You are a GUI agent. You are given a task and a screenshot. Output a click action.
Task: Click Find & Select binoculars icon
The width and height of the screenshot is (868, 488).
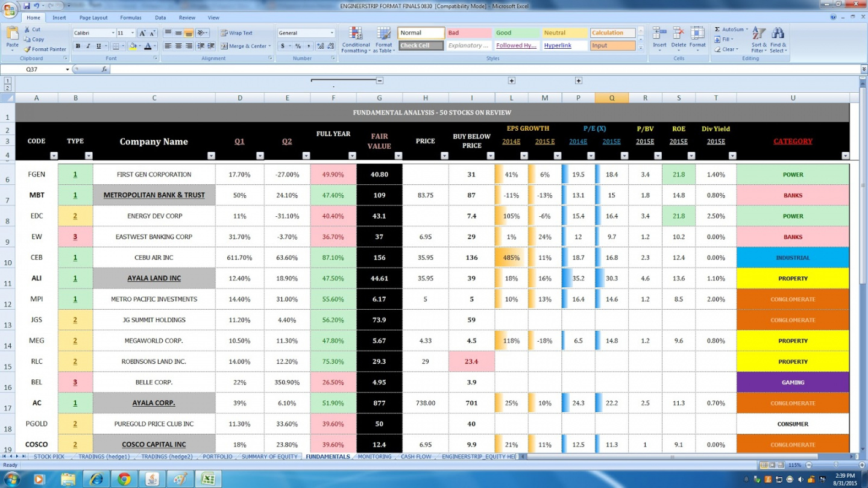[x=778, y=34]
